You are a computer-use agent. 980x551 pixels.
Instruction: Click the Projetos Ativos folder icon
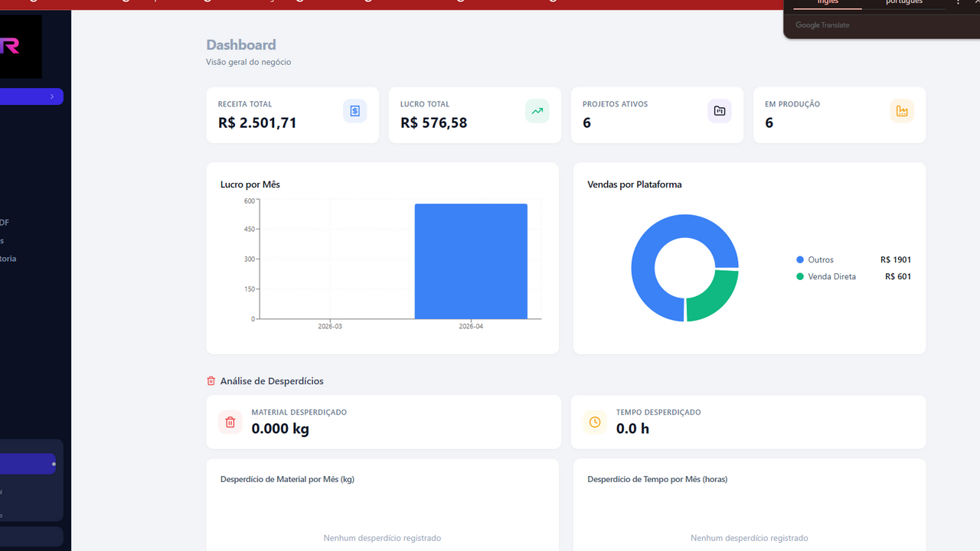coord(720,111)
